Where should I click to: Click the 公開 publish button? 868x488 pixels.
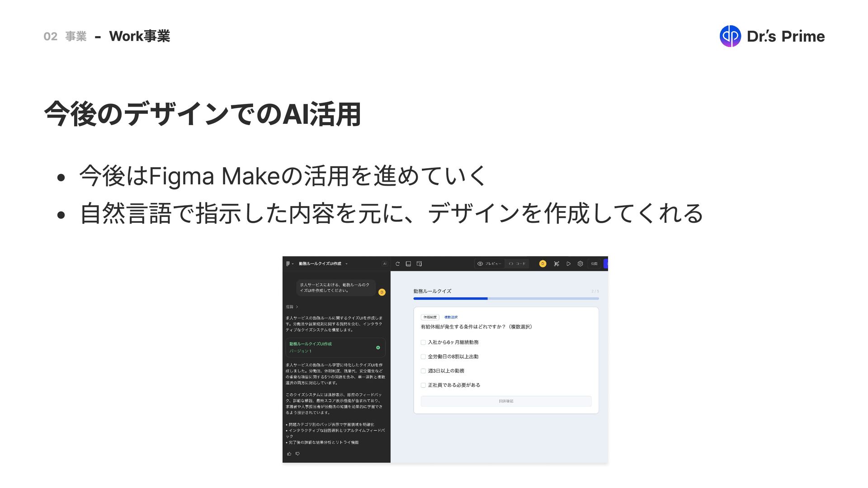click(x=594, y=264)
